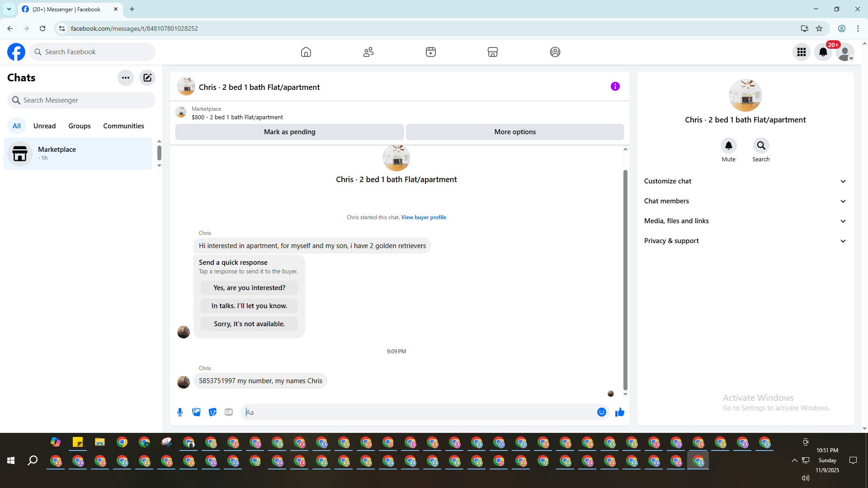This screenshot has height=488, width=868.
Task: Open the Chrome profile icon in toolbar
Action: [842, 28]
